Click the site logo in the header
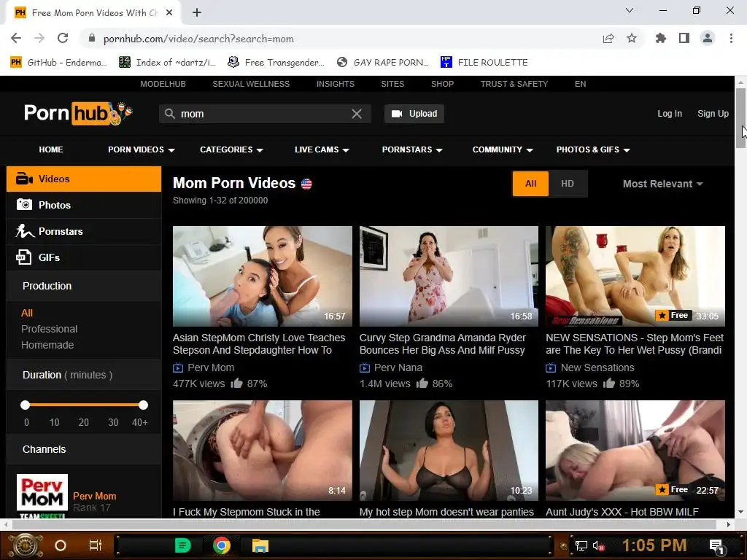Image resolution: width=747 pixels, height=560 pixels. 78,113
